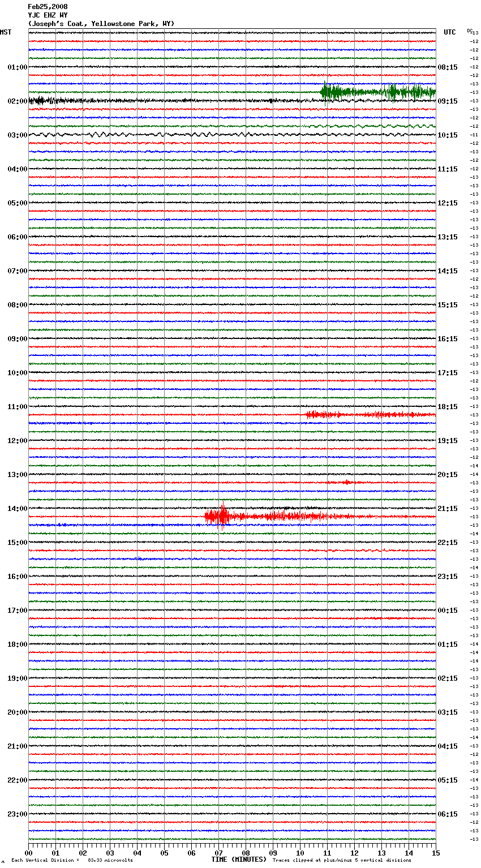Click the 12:15 UTC time label
481x868 pixels.
point(448,203)
